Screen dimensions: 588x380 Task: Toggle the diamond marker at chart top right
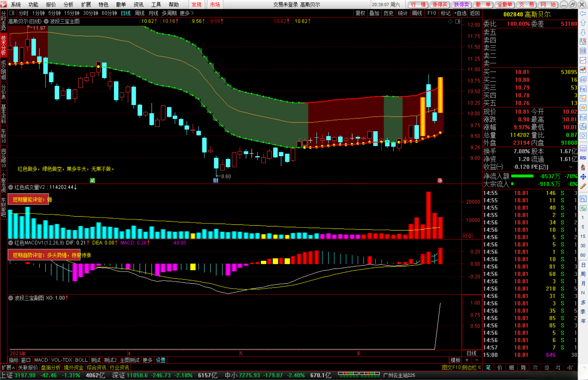(450, 21)
